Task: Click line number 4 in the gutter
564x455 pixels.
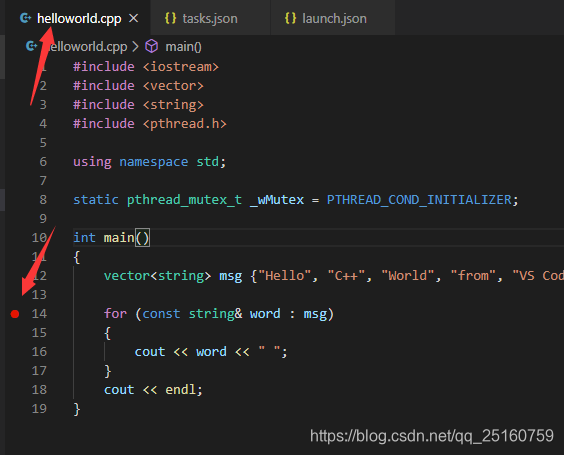Action: (x=43, y=124)
